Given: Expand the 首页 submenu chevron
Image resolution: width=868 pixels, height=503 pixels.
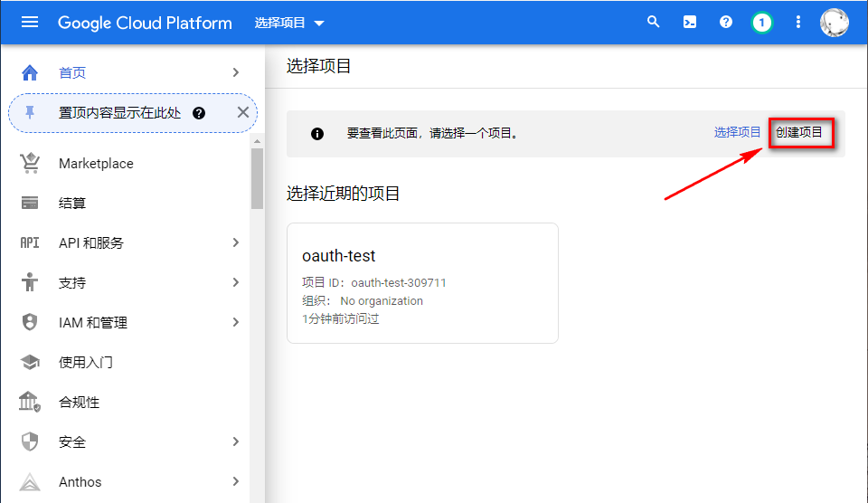Looking at the screenshot, I should click(236, 72).
